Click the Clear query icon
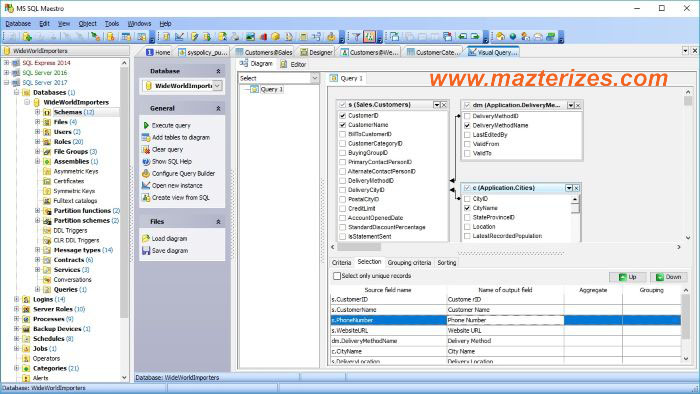The height and width of the screenshot is (394, 700). point(146,149)
